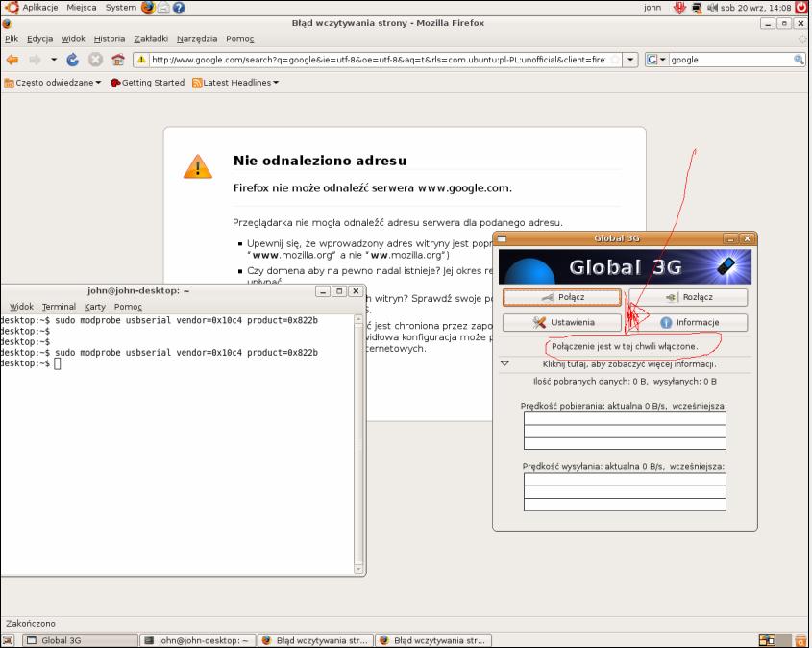
Task: Click the Firefox URL address field
Action: click(378, 60)
